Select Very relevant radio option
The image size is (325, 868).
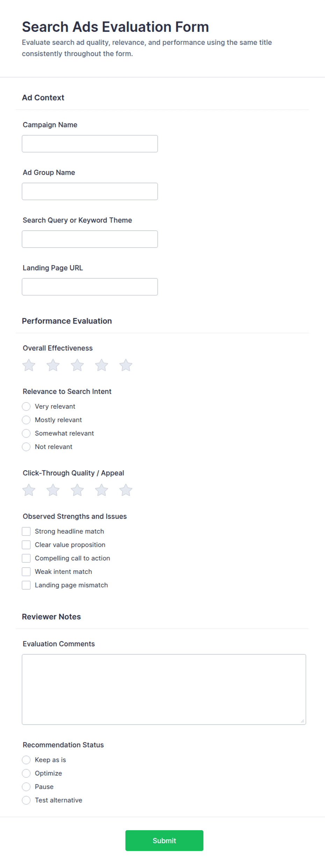(x=26, y=406)
